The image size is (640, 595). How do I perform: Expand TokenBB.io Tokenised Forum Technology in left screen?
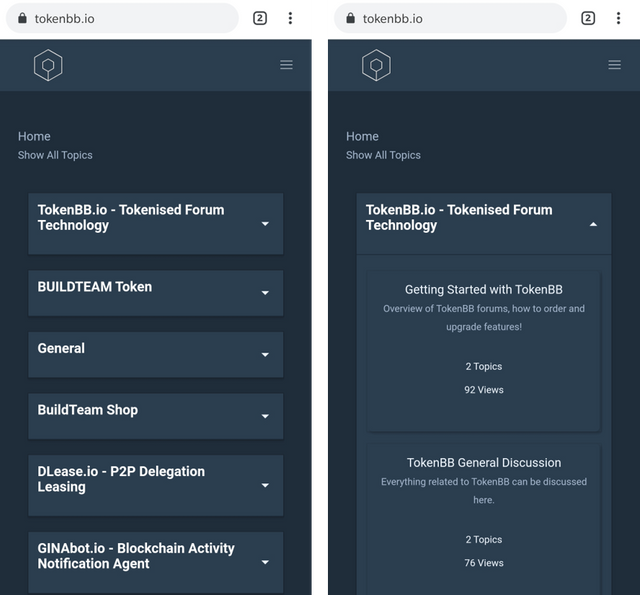pos(156,224)
